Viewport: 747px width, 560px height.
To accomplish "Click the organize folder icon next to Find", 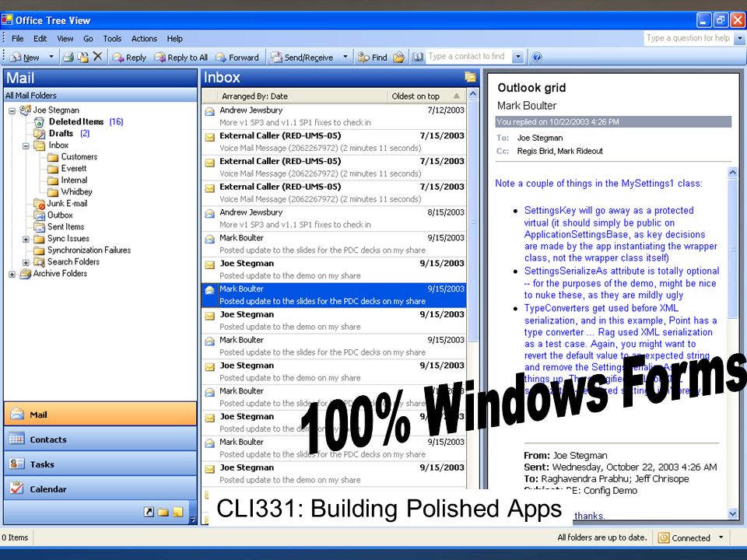I will 398,57.
